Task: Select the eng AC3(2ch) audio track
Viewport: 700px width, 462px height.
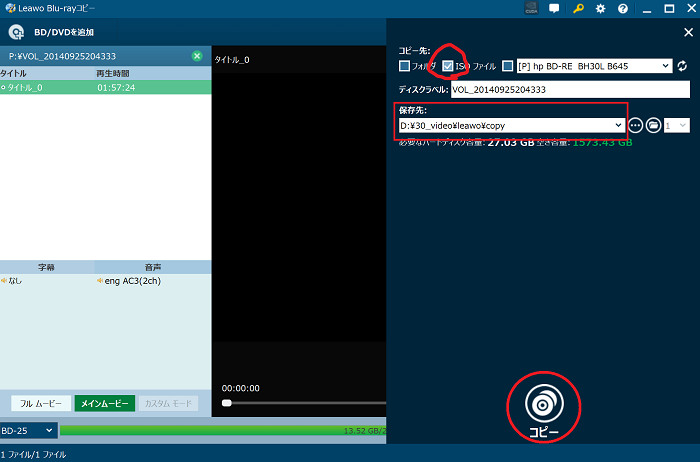Action: [133, 281]
